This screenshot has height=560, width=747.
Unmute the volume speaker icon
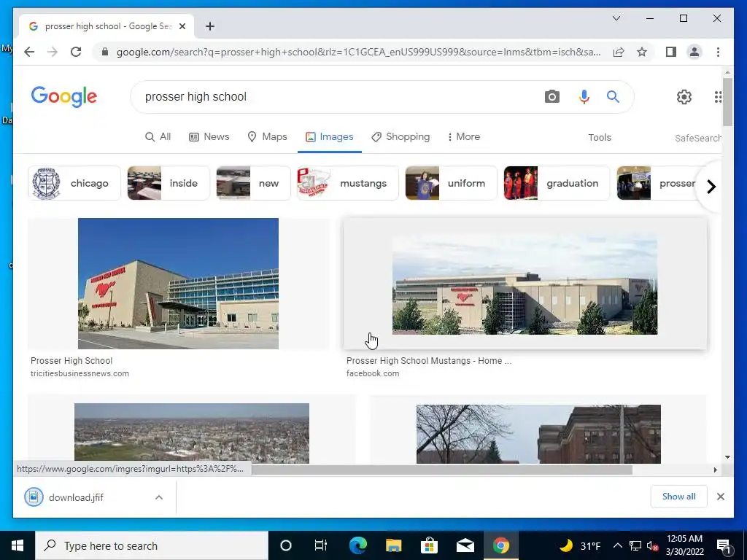coord(652,545)
